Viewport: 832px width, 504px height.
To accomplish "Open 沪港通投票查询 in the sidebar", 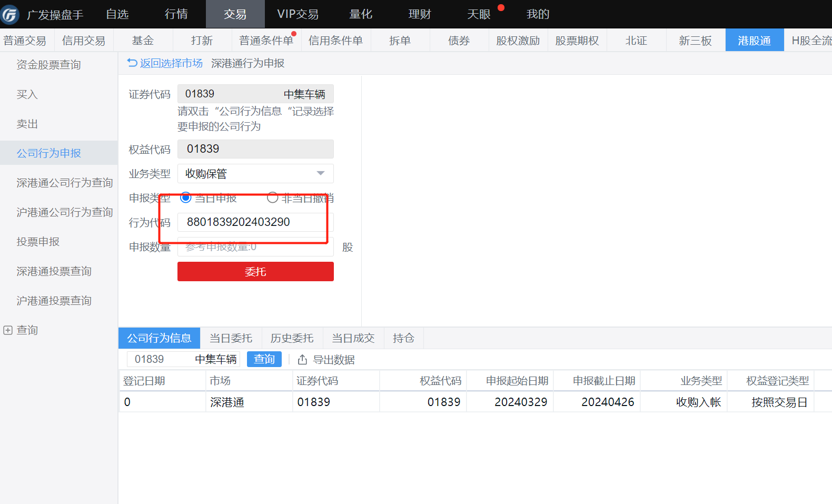I will click(x=54, y=301).
